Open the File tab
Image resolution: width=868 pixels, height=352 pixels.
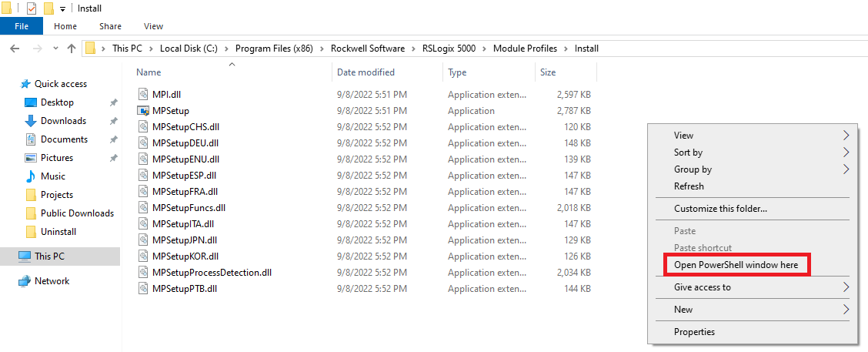click(22, 26)
